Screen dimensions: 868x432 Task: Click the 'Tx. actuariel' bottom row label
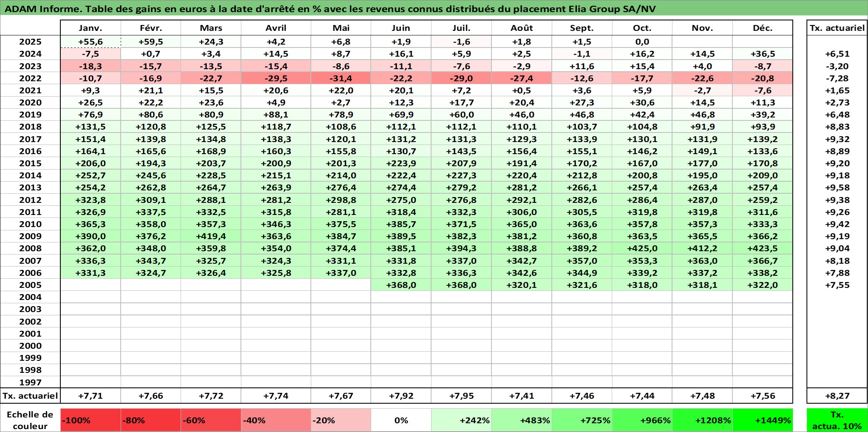(30, 396)
